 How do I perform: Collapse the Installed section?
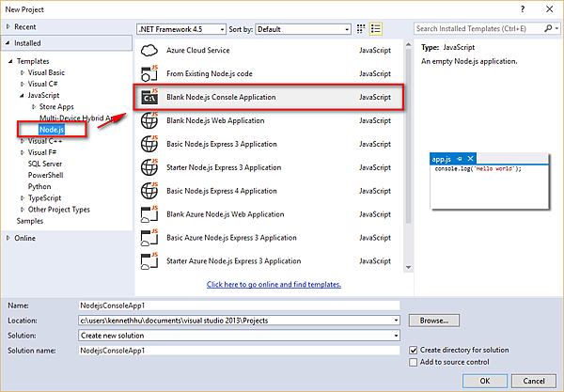(8, 43)
